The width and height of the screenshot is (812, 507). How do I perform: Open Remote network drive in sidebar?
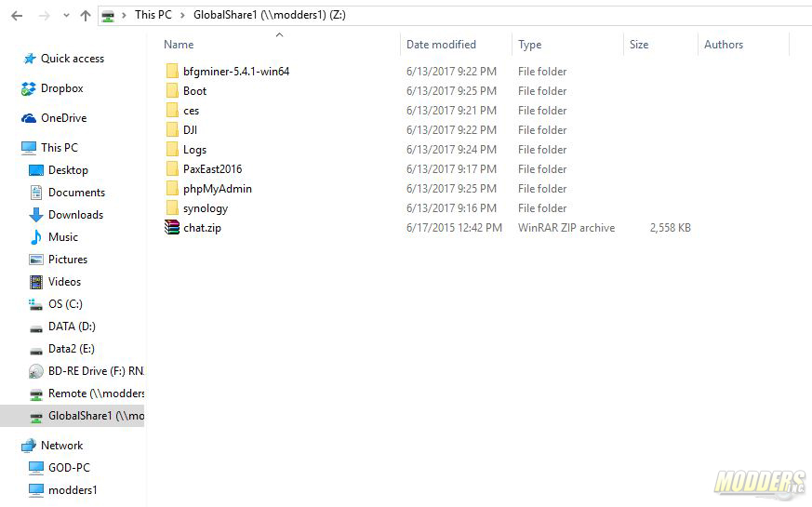(96, 394)
